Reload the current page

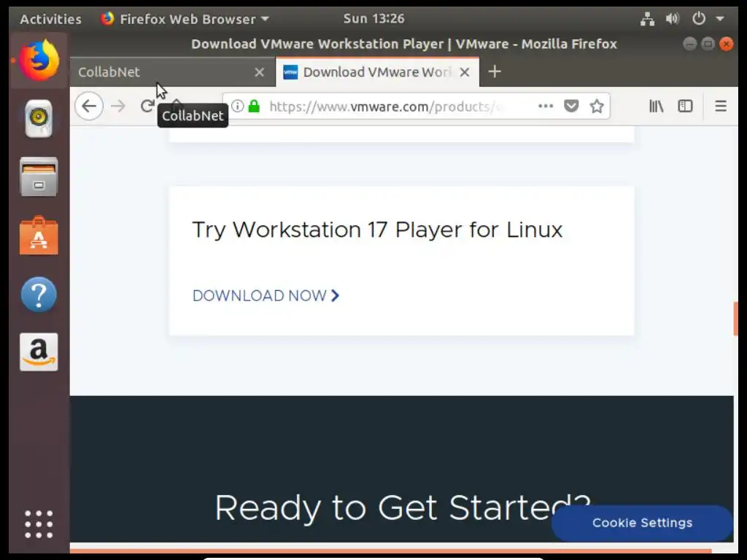point(147,106)
